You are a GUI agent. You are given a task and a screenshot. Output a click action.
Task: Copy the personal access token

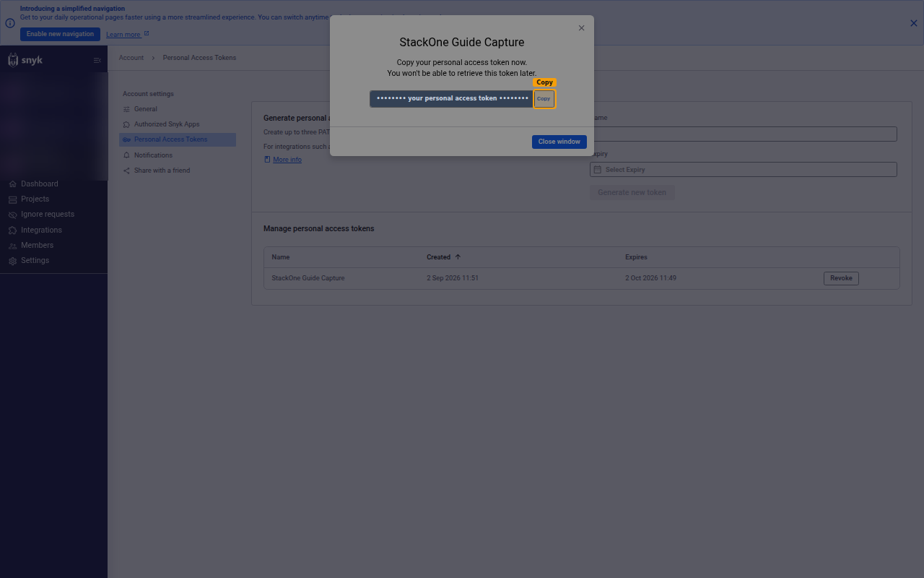[x=544, y=99]
